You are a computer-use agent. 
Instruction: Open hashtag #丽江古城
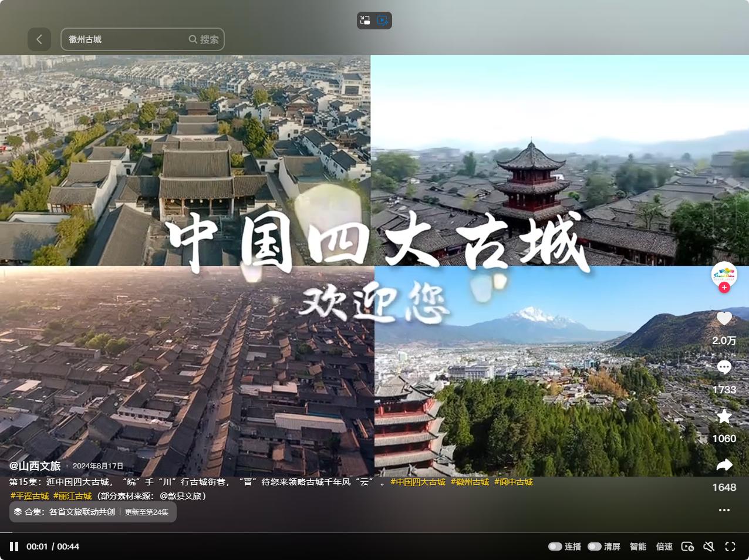point(73,496)
